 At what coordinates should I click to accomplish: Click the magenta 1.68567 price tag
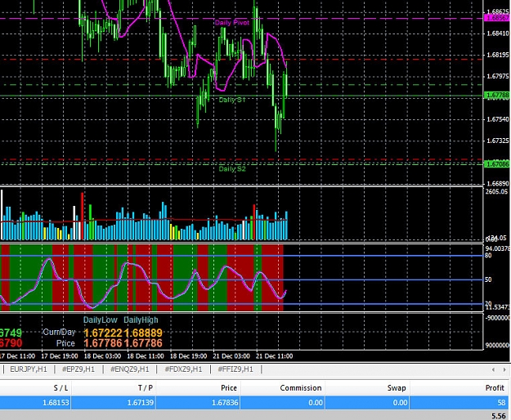pos(496,18)
